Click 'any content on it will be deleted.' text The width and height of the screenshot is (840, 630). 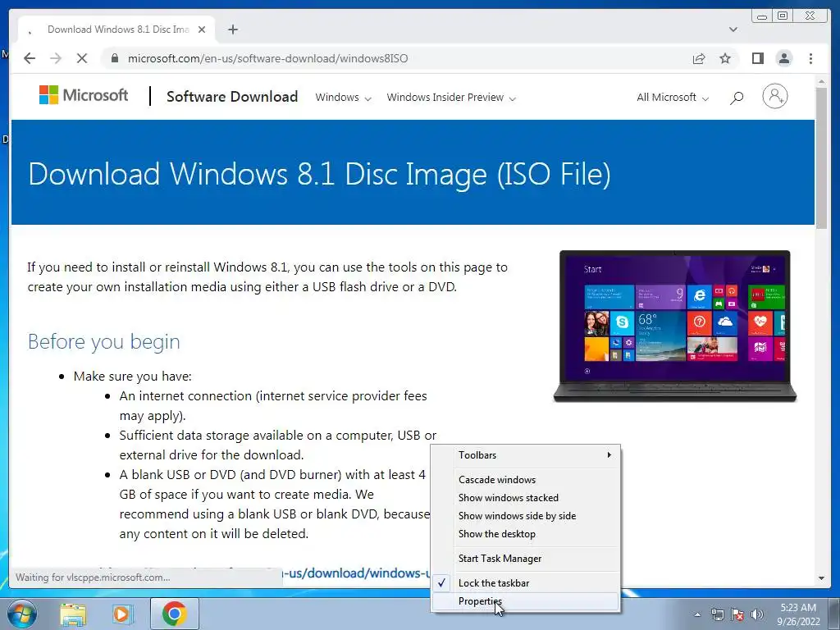(214, 534)
